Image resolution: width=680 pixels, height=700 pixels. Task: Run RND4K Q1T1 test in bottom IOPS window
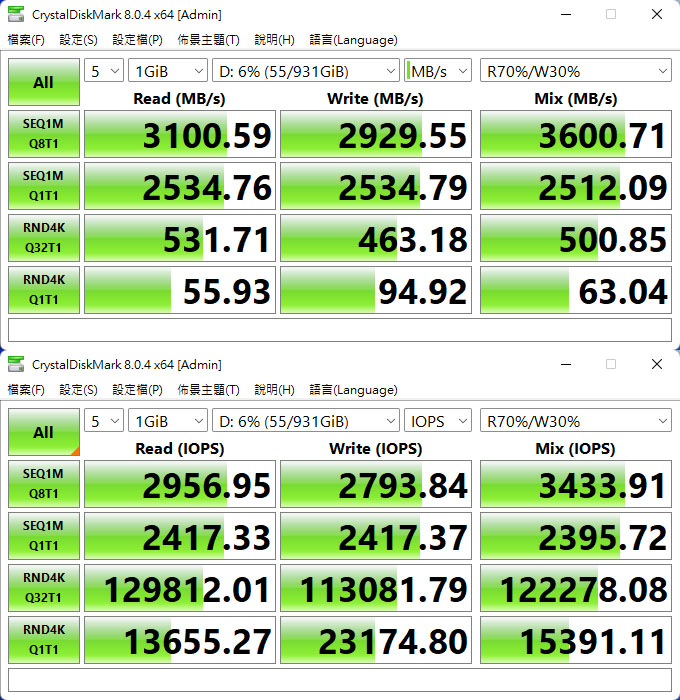pyautogui.click(x=44, y=640)
